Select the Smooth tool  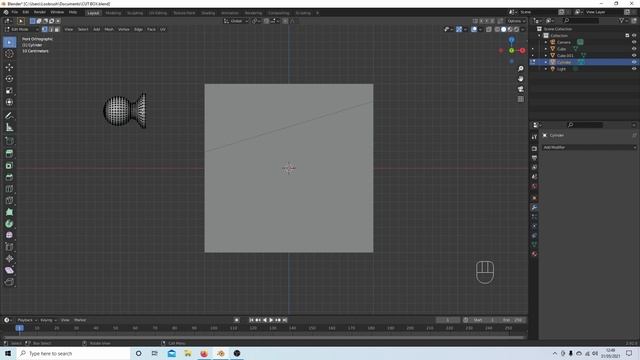(x=9, y=236)
